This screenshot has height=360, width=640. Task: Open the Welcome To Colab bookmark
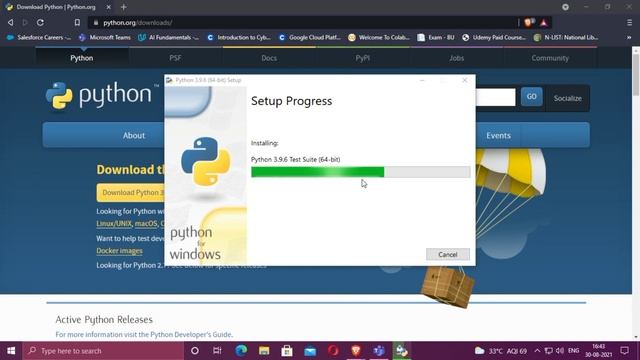pyautogui.click(x=379, y=37)
